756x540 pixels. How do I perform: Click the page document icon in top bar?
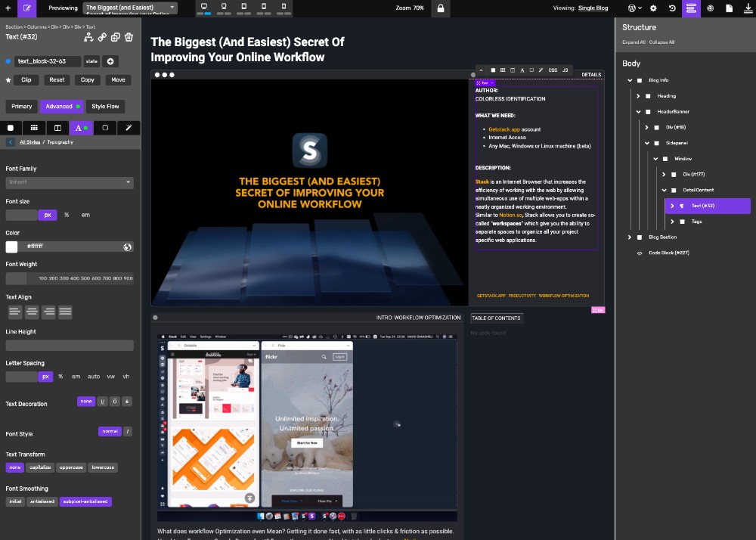tap(729, 8)
